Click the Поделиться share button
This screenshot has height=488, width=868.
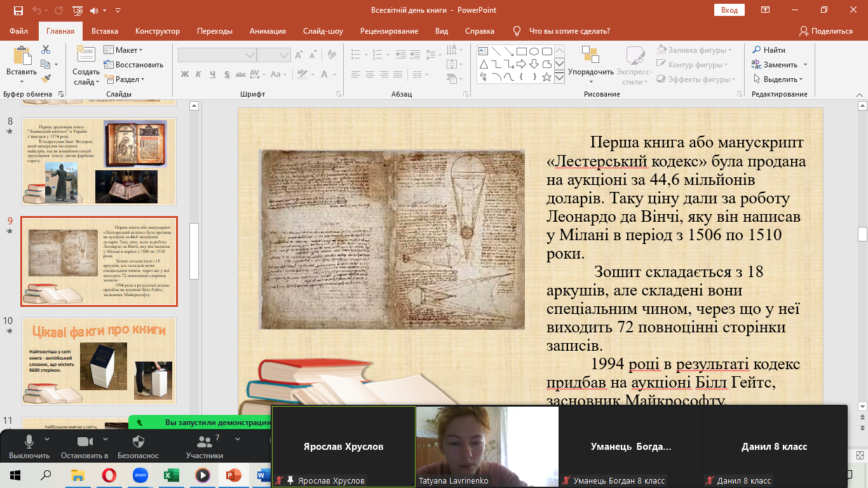click(x=826, y=31)
